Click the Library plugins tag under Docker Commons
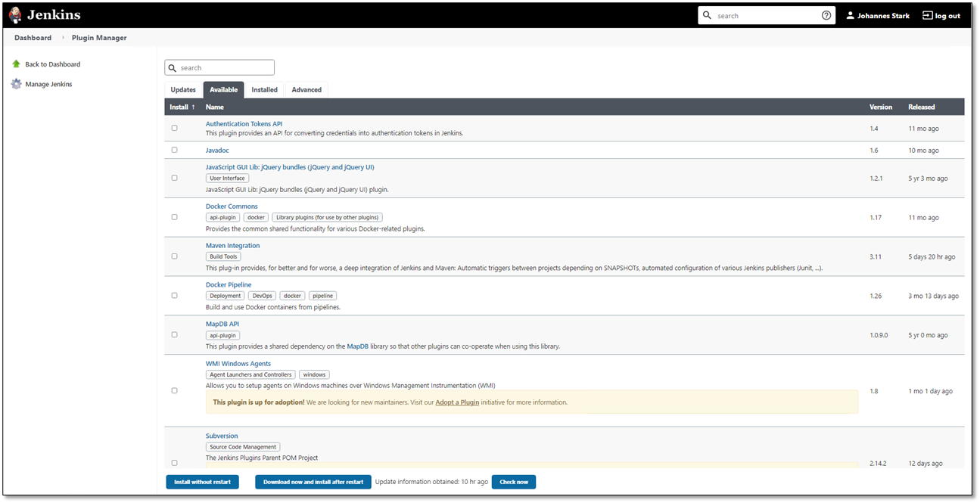Viewport: 980px width, 503px height. tap(327, 217)
